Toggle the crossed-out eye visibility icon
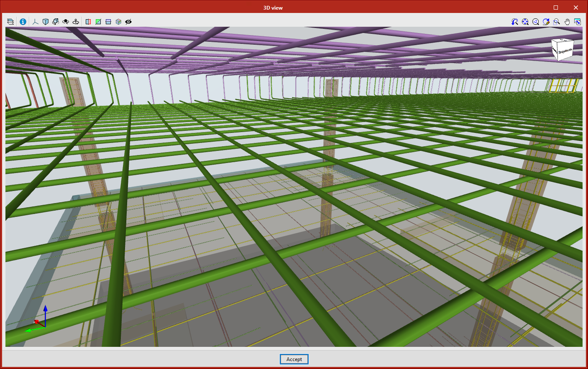Screen dimensions: 588x369 point(128,22)
